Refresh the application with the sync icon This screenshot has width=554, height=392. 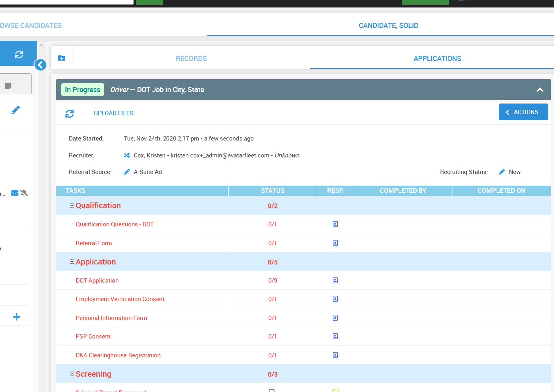(x=70, y=114)
